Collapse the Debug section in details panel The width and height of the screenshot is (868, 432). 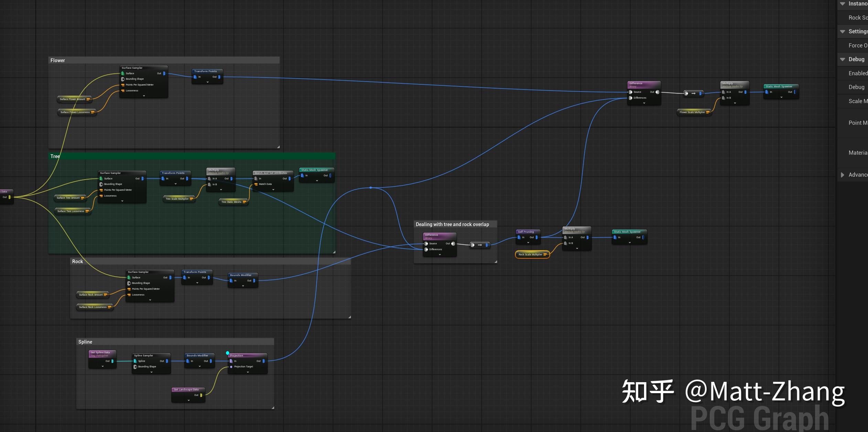[x=843, y=59]
